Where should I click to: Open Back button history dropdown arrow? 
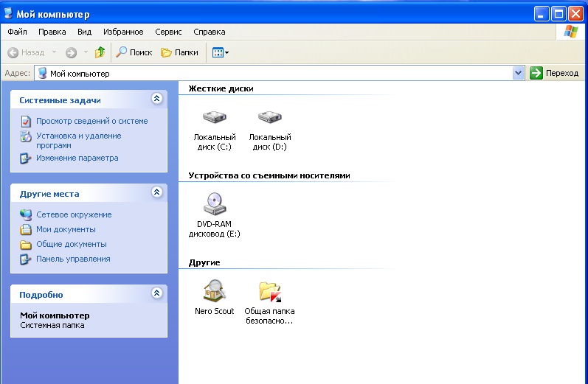(x=54, y=52)
